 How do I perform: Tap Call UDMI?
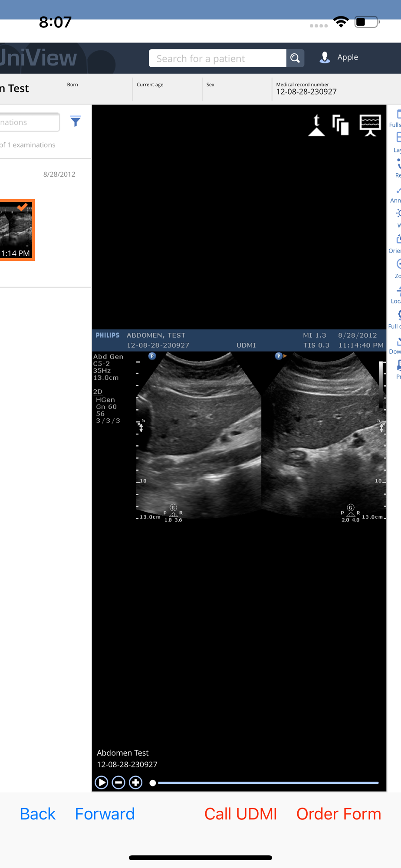click(x=241, y=814)
